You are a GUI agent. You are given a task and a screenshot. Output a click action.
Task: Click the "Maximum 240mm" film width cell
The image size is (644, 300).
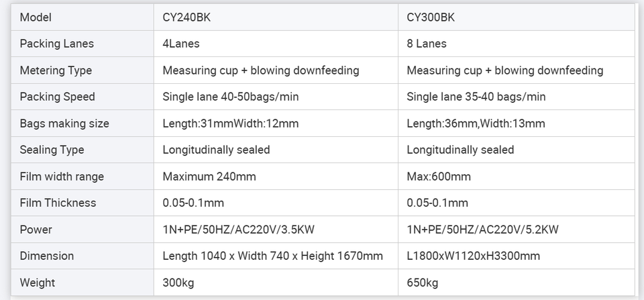tap(209, 177)
